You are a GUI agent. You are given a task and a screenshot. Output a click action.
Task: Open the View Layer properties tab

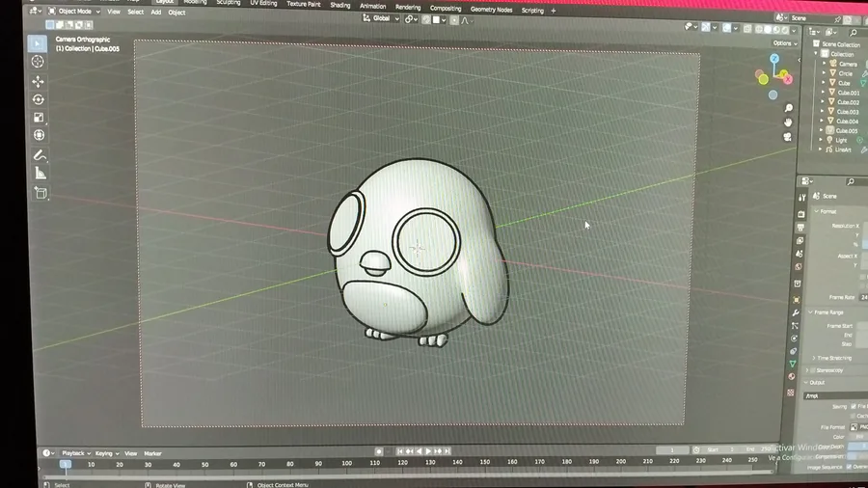point(800,241)
